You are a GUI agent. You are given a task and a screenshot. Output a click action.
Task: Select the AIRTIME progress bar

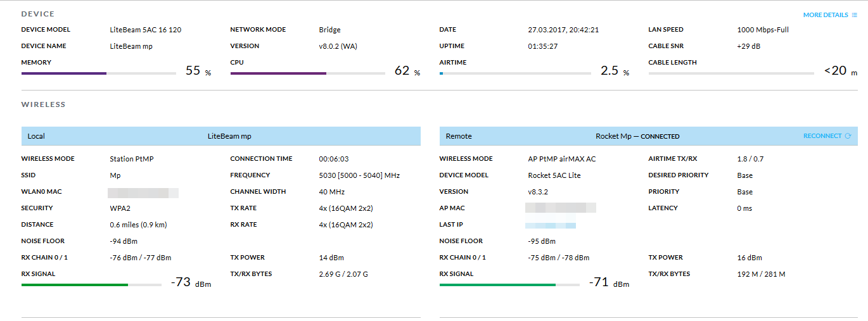515,73
